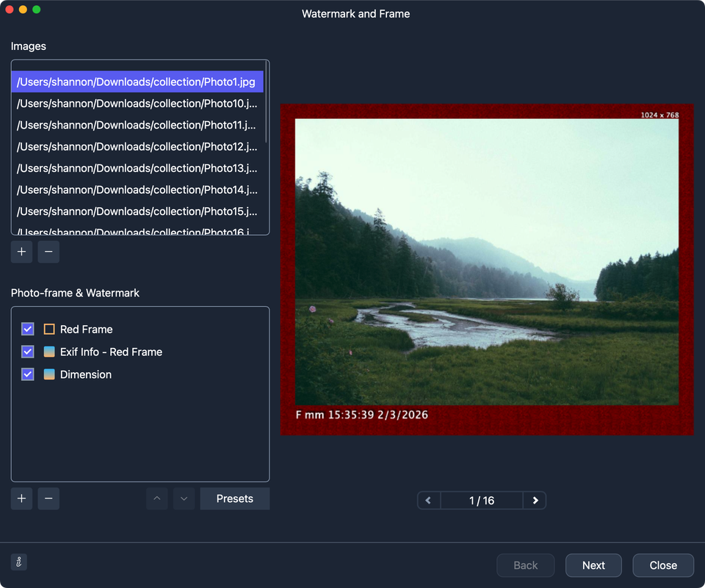
Task: Go to the next preview image
Action: [535, 500]
